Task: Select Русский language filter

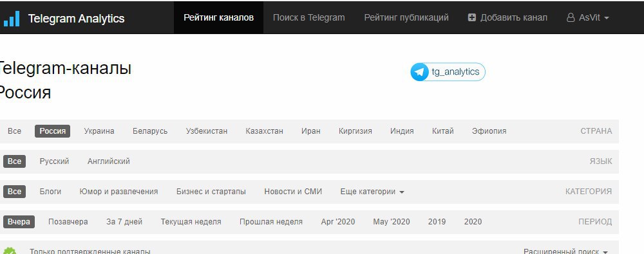Action: (54, 161)
